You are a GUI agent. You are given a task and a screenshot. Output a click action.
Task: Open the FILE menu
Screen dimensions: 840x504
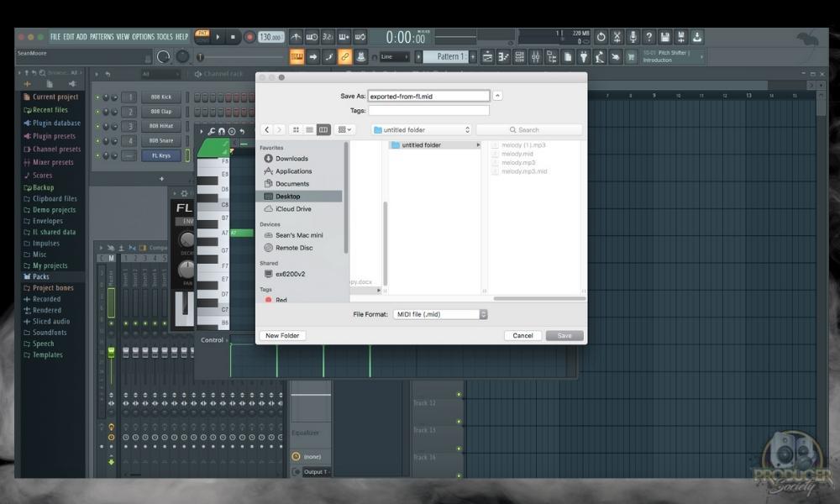click(x=55, y=37)
